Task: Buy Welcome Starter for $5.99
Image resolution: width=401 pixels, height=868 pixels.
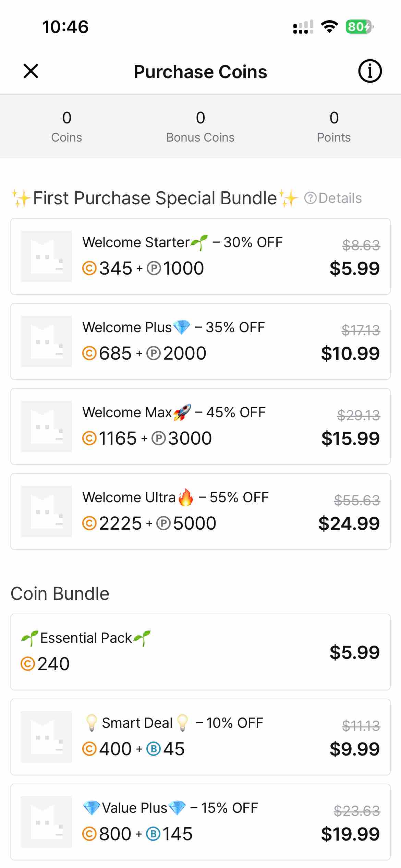Action: click(x=354, y=268)
